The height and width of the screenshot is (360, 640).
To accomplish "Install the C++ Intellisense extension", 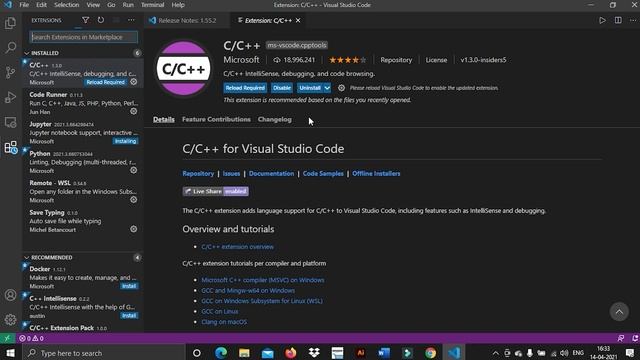I will tap(129, 316).
